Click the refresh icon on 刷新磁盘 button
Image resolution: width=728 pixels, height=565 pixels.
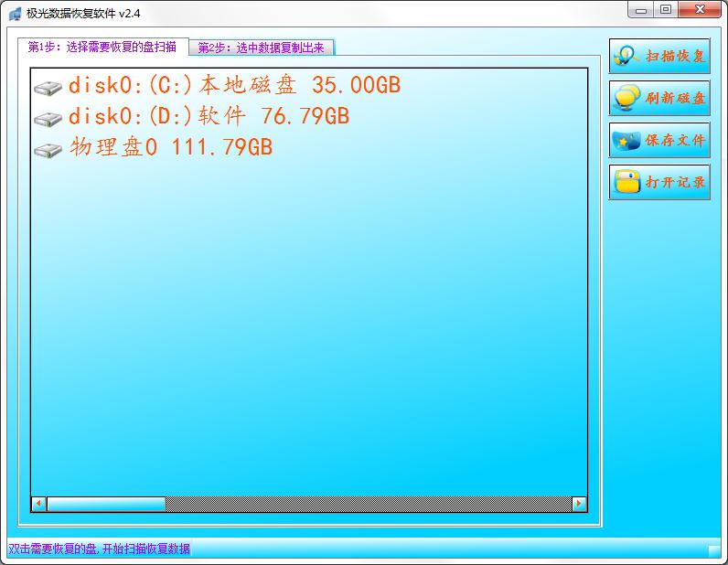tap(626, 98)
